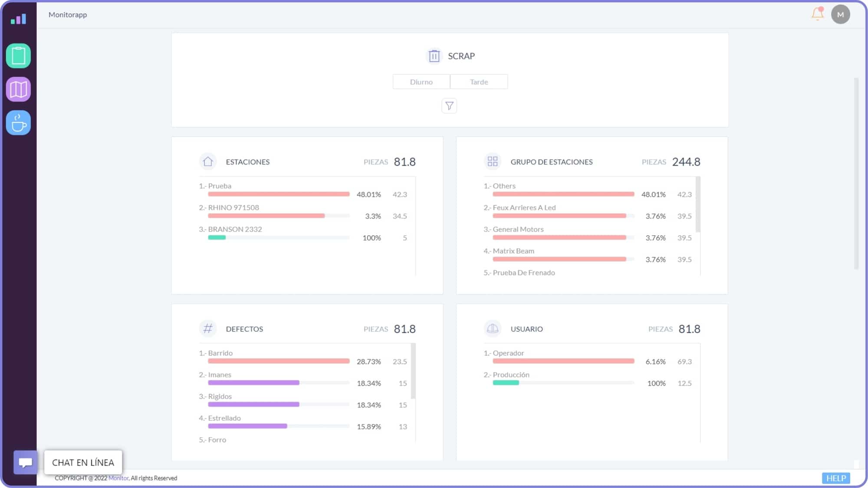The image size is (868, 488).
Task: Click the hard hat icon beside USUARIO
Action: 493,328
